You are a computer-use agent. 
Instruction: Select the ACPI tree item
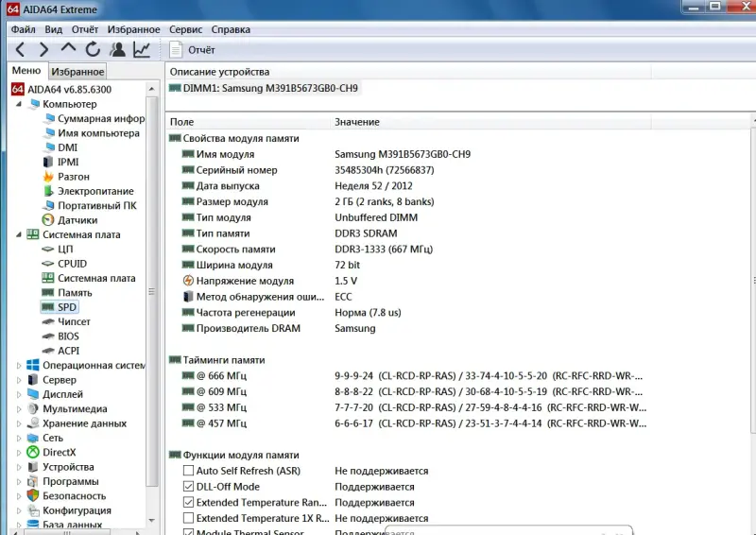pos(61,351)
